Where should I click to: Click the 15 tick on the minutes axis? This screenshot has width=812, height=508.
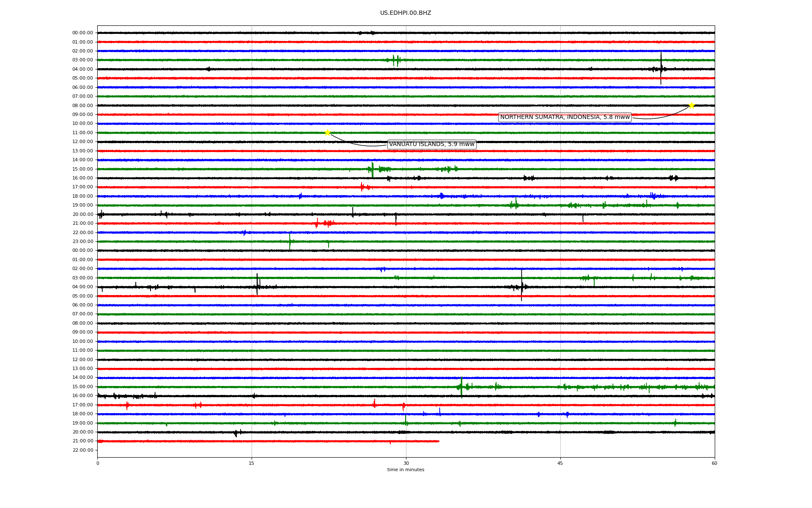point(252,463)
